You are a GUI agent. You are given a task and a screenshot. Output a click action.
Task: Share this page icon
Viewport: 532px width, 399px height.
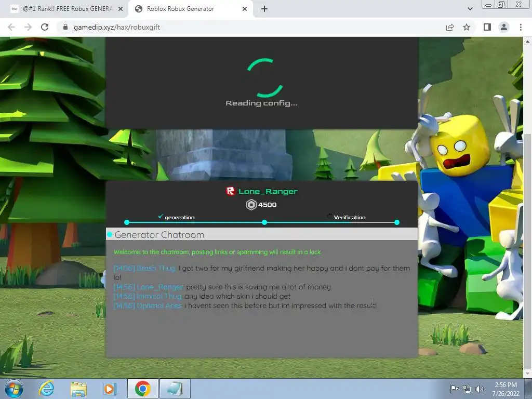[450, 27]
